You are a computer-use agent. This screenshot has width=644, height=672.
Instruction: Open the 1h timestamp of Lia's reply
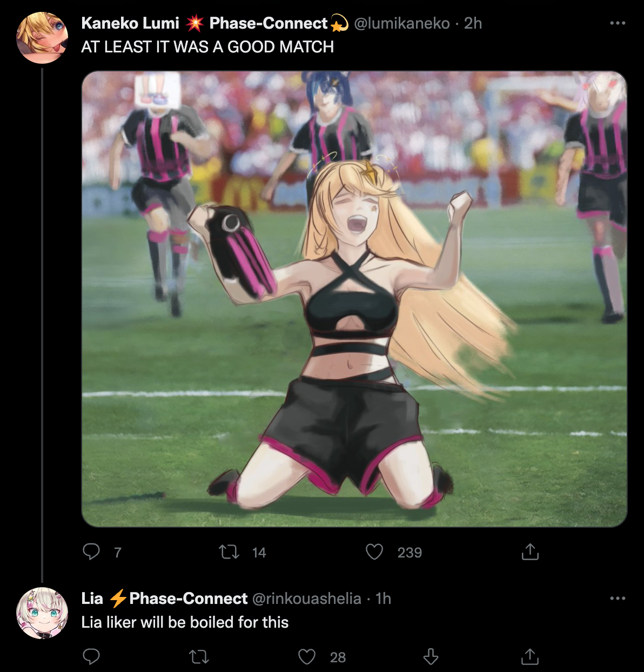click(383, 599)
